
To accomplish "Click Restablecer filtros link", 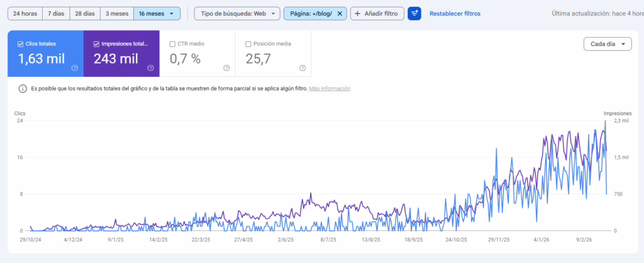I will coord(455,13).
